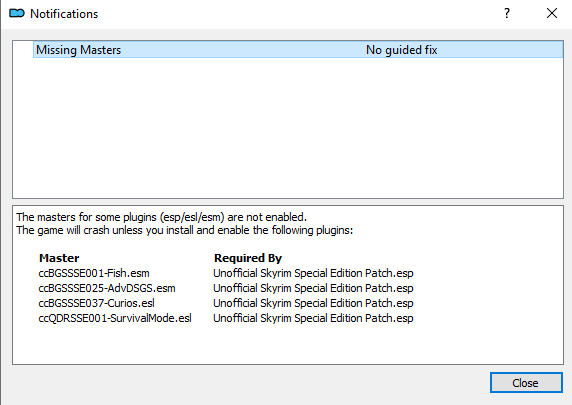Click the 'Required By' column heading
This screenshot has height=405, width=572.
248,258
